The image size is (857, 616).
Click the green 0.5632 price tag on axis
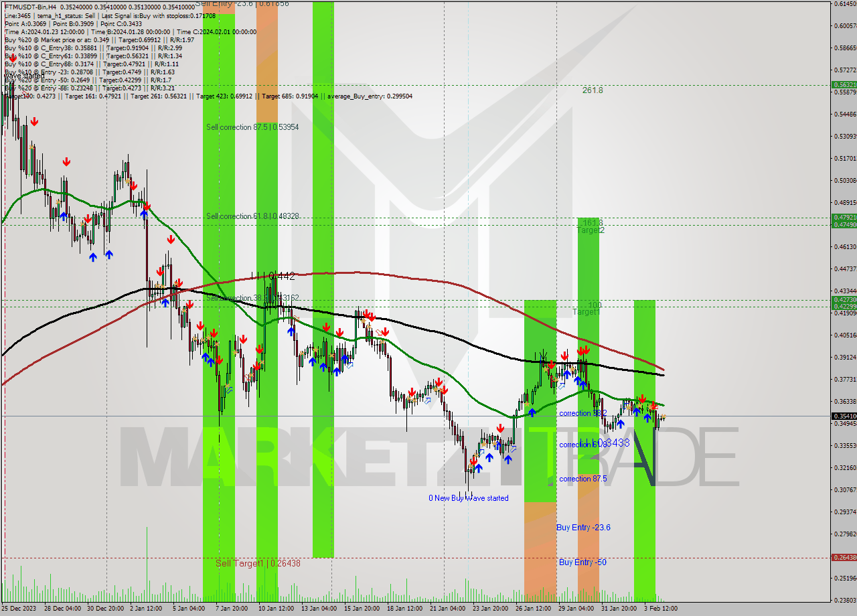pyautogui.click(x=844, y=85)
